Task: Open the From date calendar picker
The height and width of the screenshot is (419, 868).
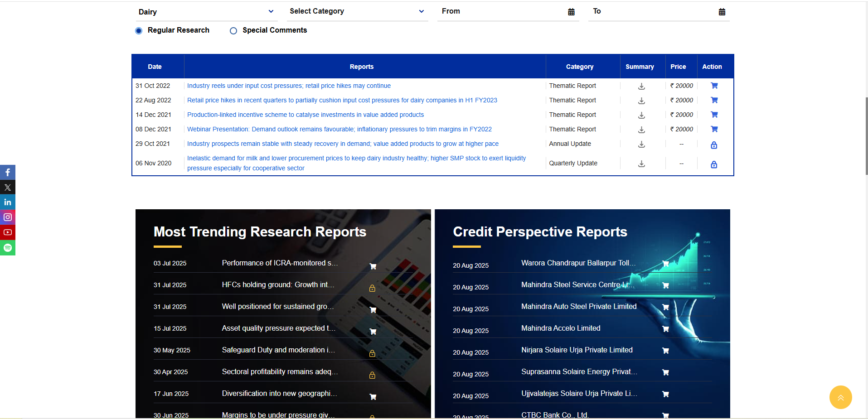Action: (x=571, y=12)
